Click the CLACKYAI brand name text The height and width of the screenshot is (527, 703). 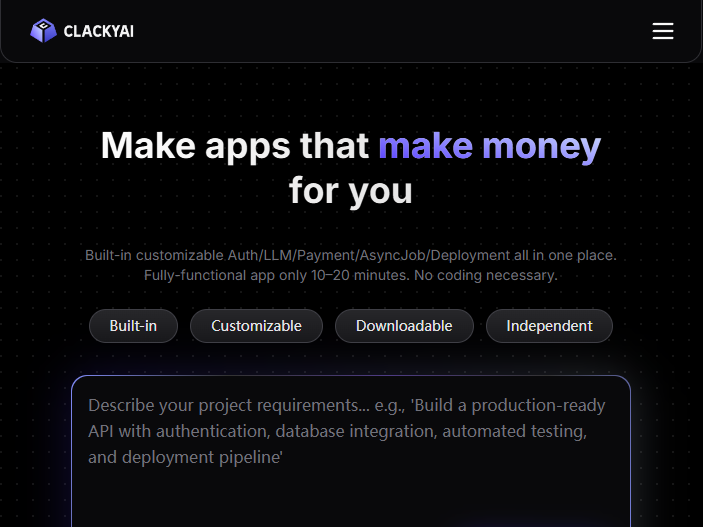click(x=98, y=31)
